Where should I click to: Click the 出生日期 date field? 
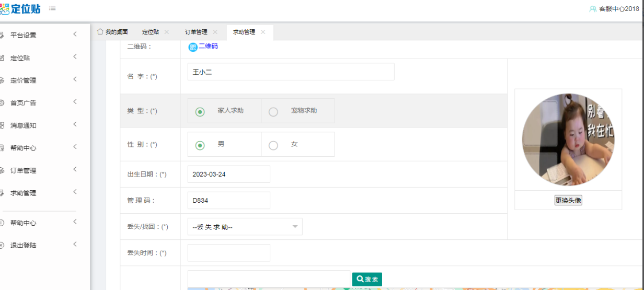tap(228, 175)
